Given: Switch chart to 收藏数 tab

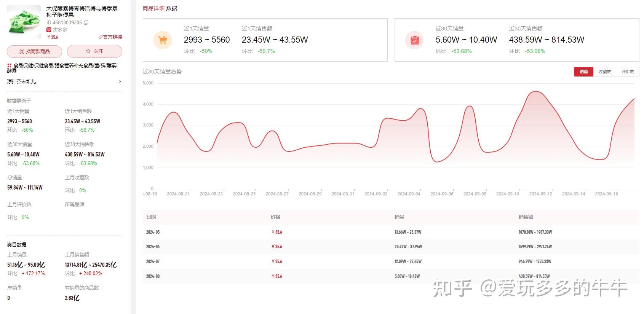Looking at the screenshot, I should 604,72.
